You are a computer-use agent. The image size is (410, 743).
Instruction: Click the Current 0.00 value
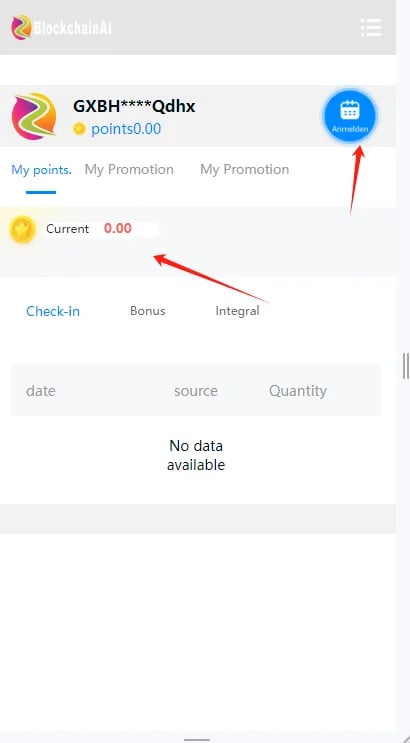pos(118,228)
